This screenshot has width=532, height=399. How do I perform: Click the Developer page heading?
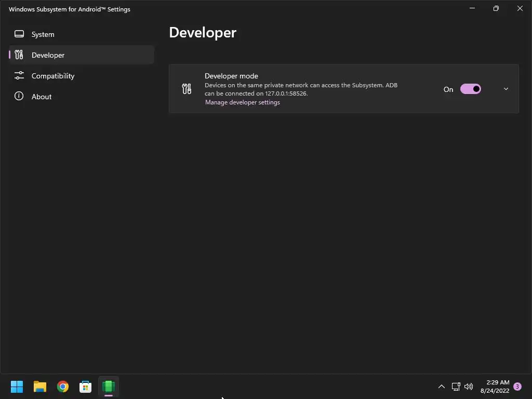203,33
